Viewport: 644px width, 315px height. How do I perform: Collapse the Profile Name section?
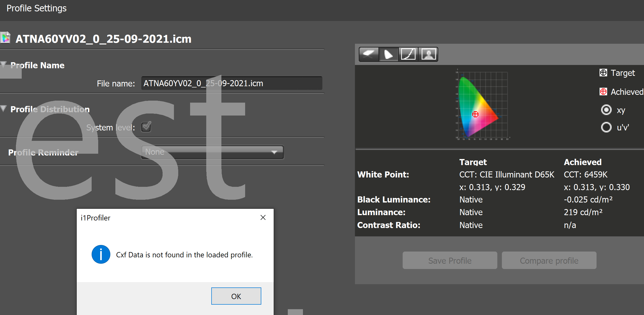tap(4, 64)
